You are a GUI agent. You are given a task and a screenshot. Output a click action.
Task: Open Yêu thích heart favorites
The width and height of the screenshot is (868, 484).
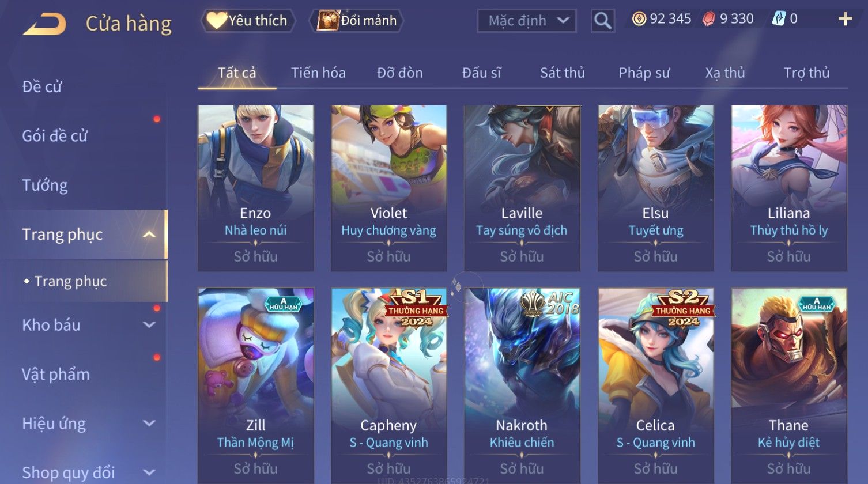pyautogui.click(x=247, y=21)
